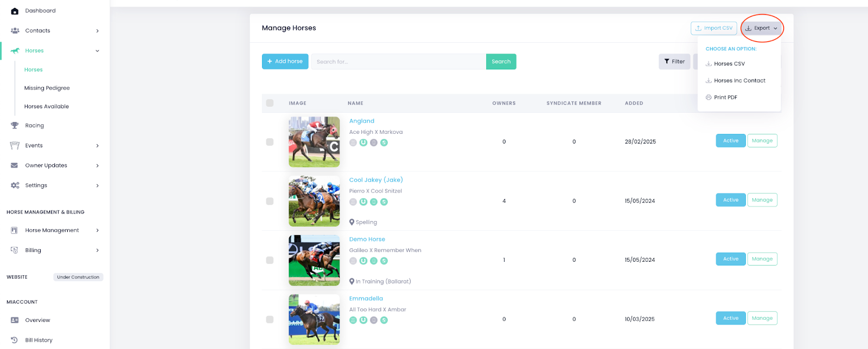868x349 pixels.
Task: Click the Racing trophy icon in sidebar
Action: [x=15, y=125]
